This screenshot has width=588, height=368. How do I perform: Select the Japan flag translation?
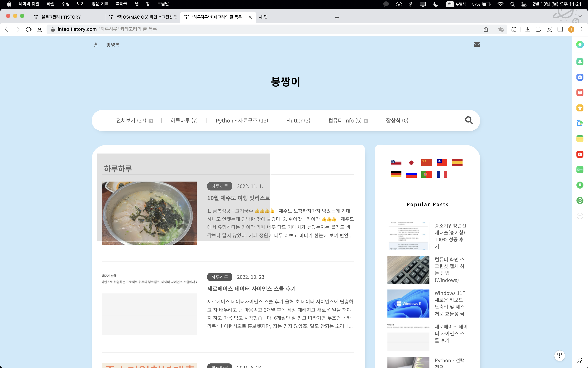coord(411,162)
